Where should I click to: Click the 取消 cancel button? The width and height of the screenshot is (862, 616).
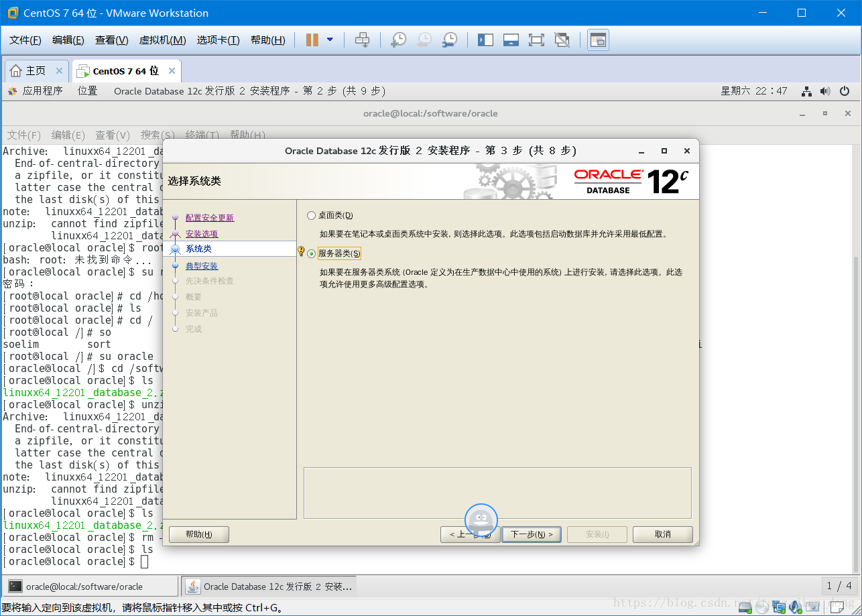[x=663, y=534]
